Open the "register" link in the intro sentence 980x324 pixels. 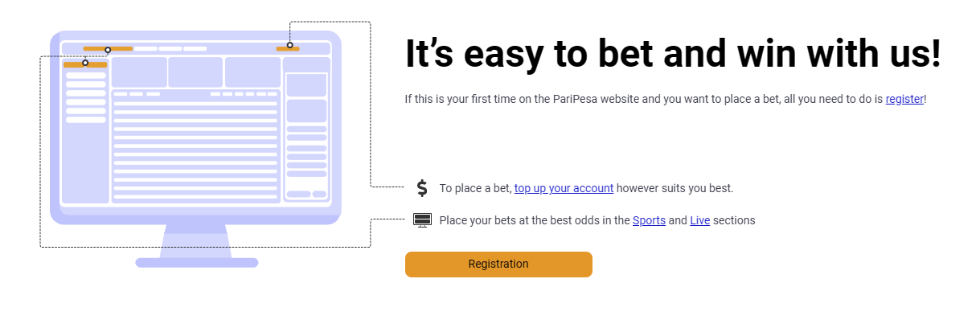coord(904,99)
